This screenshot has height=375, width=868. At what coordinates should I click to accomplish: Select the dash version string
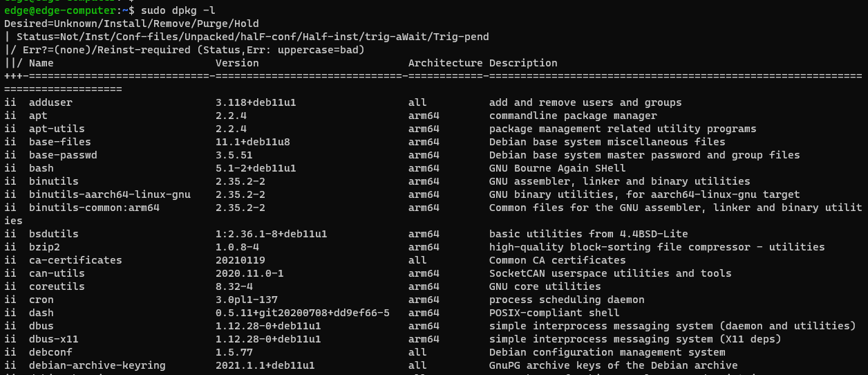tap(302, 313)
